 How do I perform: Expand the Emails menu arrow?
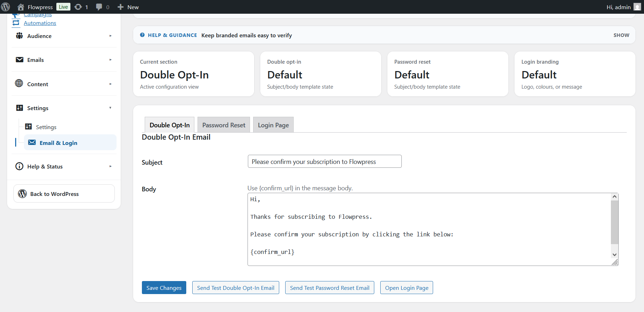(x=110, y=60)
